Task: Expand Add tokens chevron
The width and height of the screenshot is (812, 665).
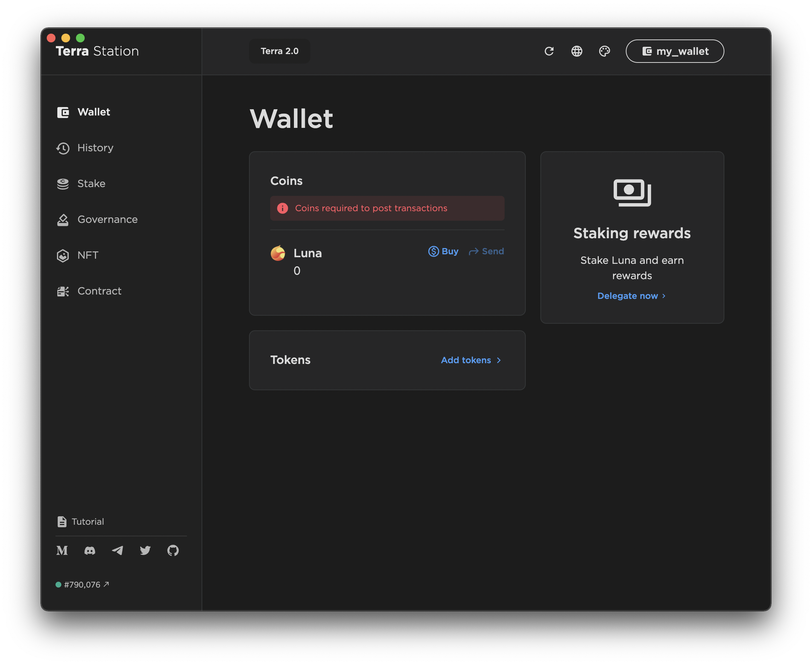Action: click(x=498, y=360)
